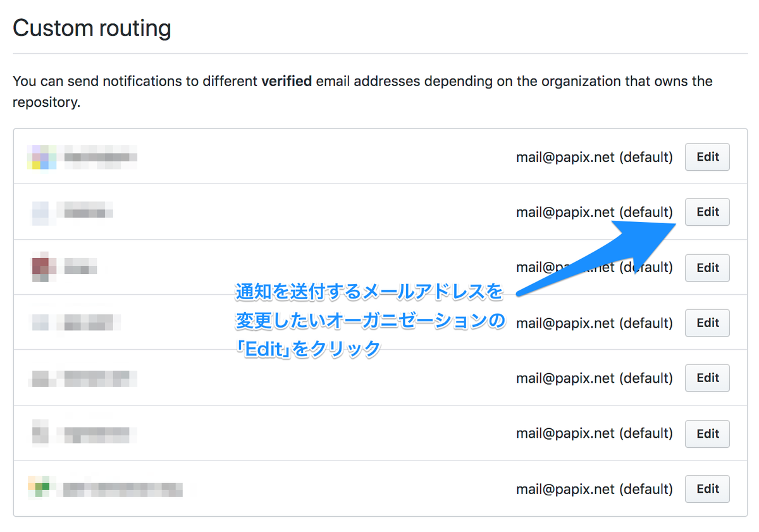This screenshot has width=759, height=532.
Task: Click Edit in the sixth organization row
Action: [707, 433]
